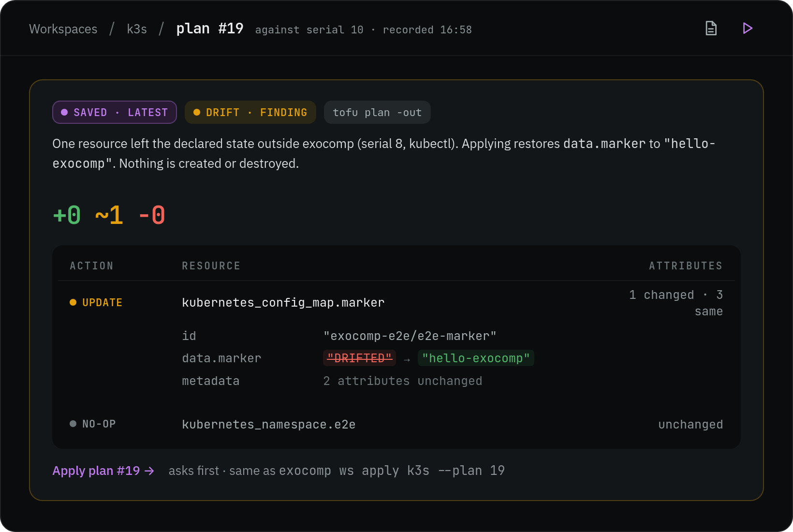Click the -0 deletions count
This screenshot has height=532, width=793.
click(152, 215)
